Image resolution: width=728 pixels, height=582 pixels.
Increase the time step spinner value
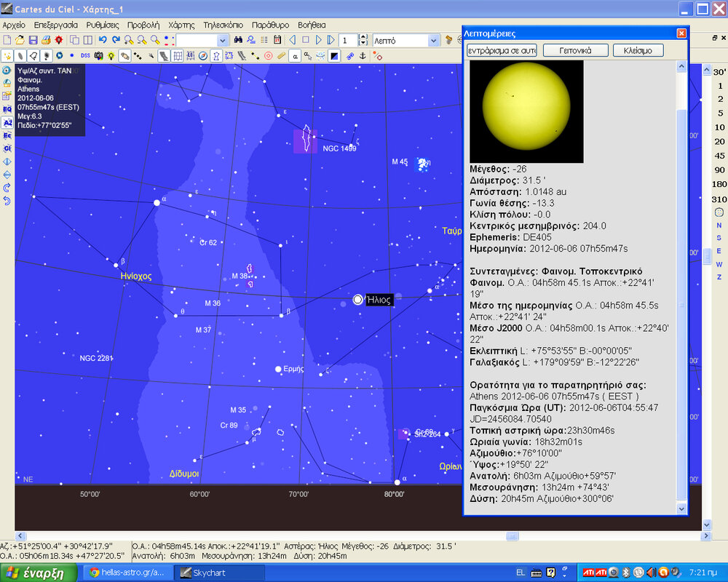363,37
